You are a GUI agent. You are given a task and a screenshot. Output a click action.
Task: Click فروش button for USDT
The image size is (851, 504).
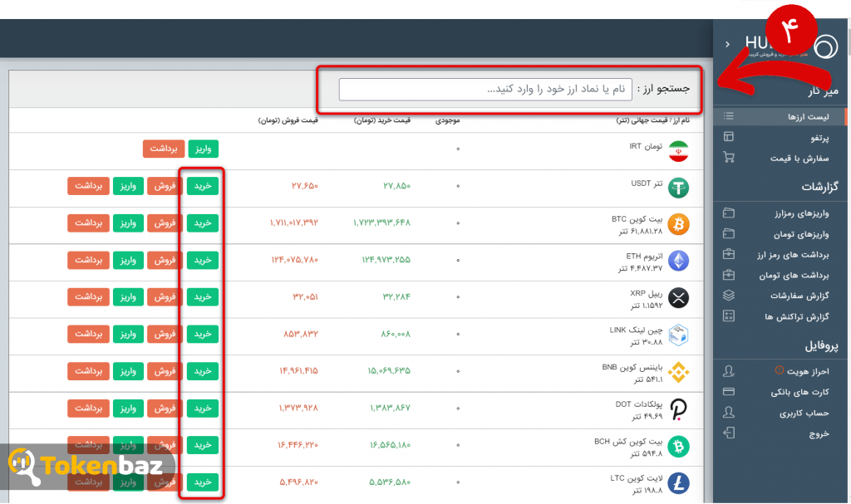tap(165, 186)
